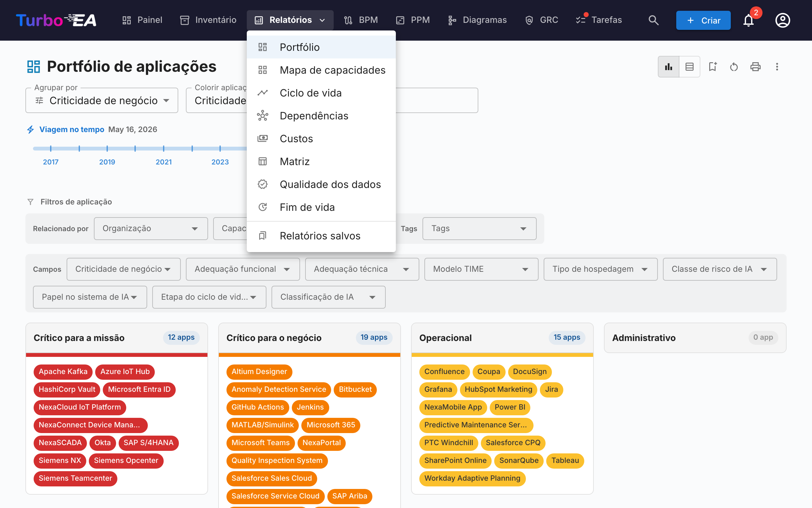812x508 pixels.
Task: Open the search magnifier icon
Action: pyautogui.click(x=653, y=20)
